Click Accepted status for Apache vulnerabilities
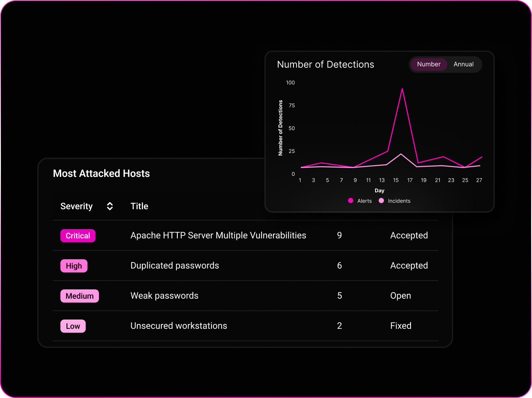This screenshot has height=398, width=532. click(409, 235)
